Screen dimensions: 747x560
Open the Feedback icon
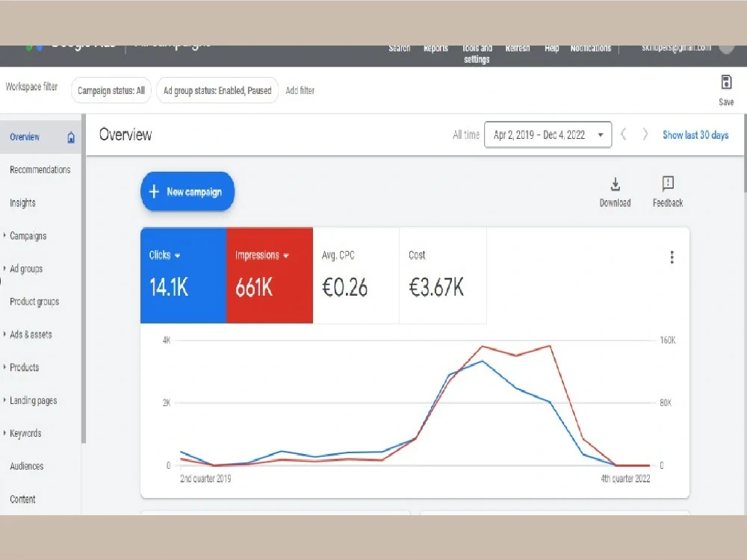(x=668, y=184)
